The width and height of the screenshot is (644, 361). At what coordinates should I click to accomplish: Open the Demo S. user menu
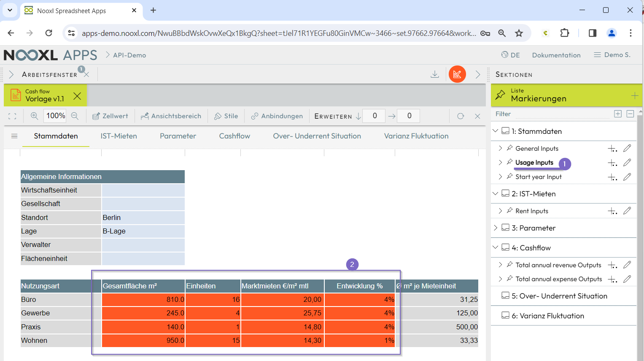click(x=612, y=55)
